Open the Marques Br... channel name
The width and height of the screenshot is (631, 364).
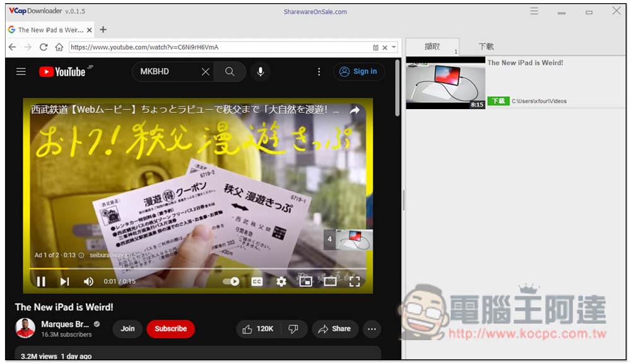(65, 324)
